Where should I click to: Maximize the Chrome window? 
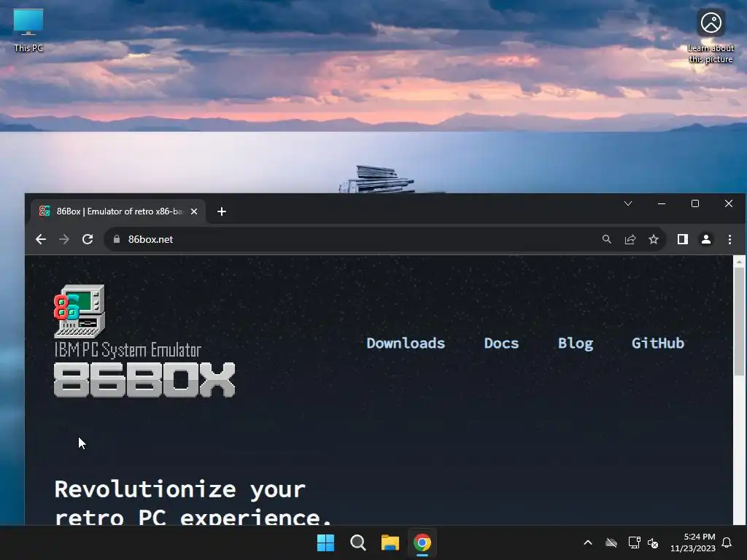click(695, 203)
